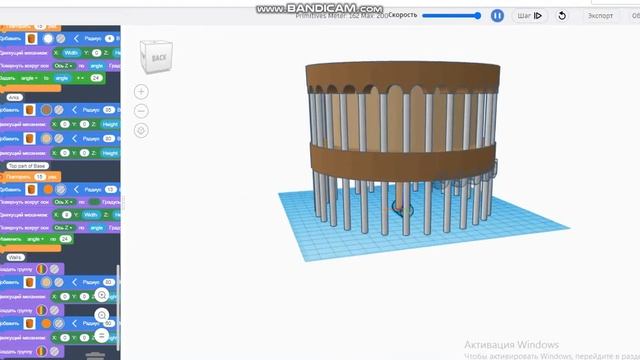Click empty green angle slot after Ось X
640x360 pixels.
click(94, 202)
